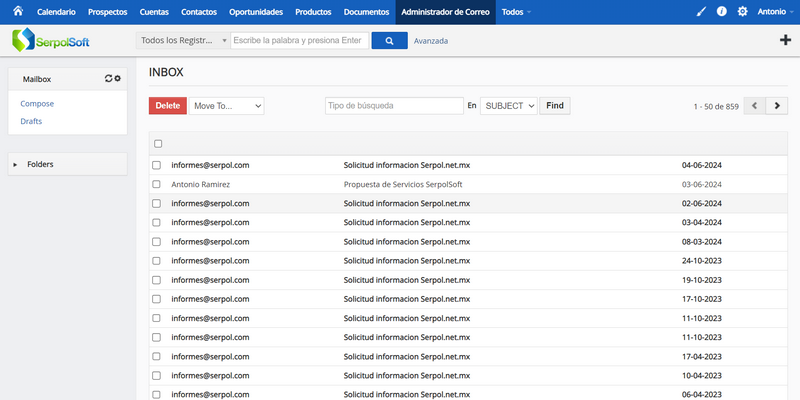Go to the Home icon

coord(18,11)
